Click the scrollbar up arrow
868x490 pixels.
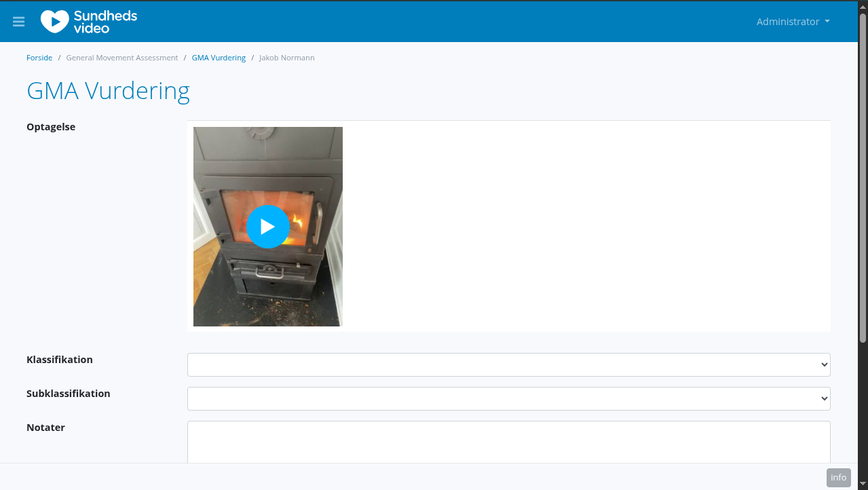click(863, 5)
